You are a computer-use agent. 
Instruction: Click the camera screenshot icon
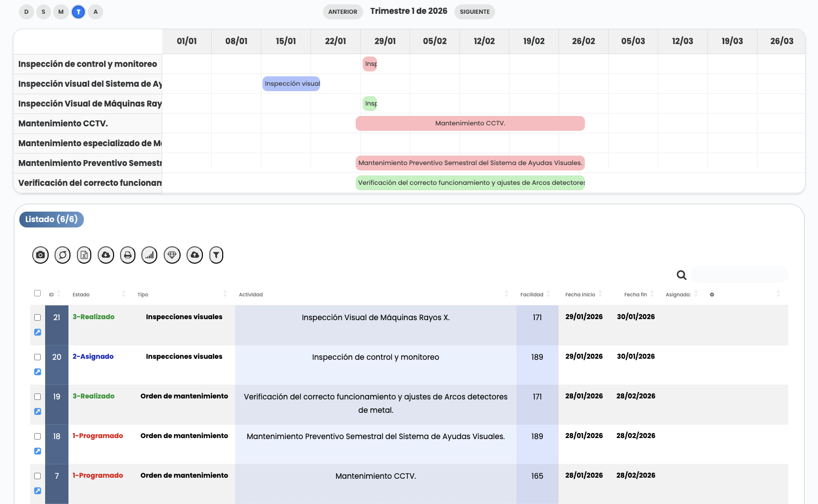point(40,255)
